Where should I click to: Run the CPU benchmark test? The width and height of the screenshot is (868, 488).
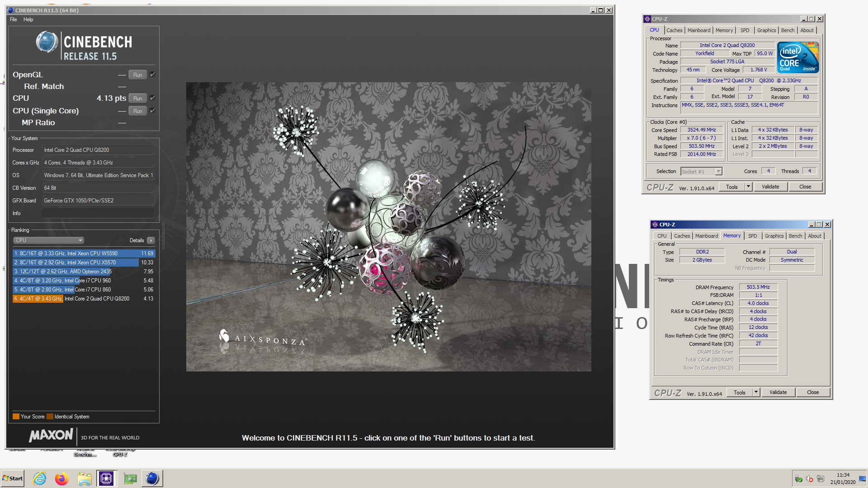138,98
